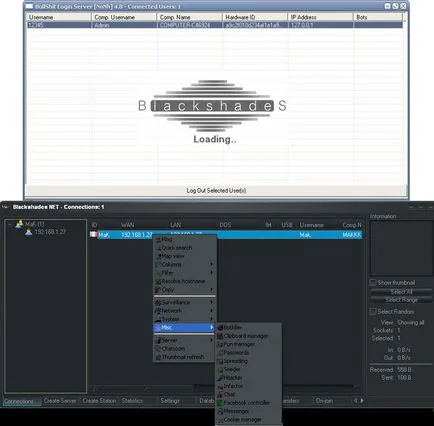Expand the Columns submenu arrow
The image size is (434, 426).
coord(211,265)
